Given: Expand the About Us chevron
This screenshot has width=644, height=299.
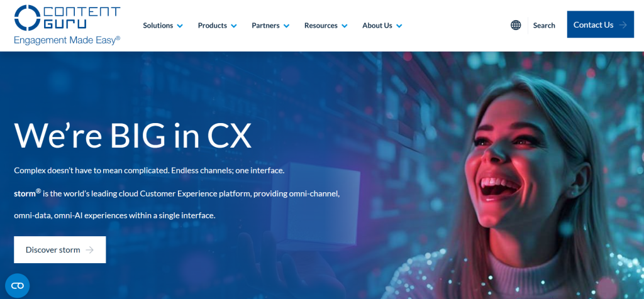Looking at the screenshot, I should coord(399,26).
